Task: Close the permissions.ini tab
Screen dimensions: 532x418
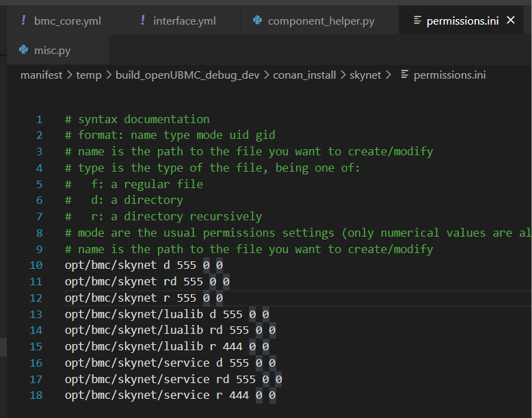Action: tap(511, 21)
